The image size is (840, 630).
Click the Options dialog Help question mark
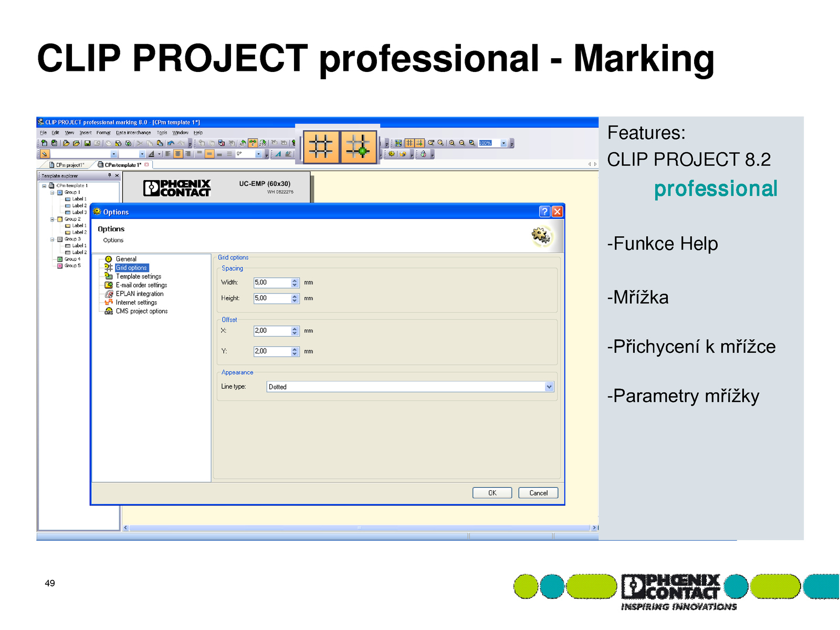(x=545, y=212)
